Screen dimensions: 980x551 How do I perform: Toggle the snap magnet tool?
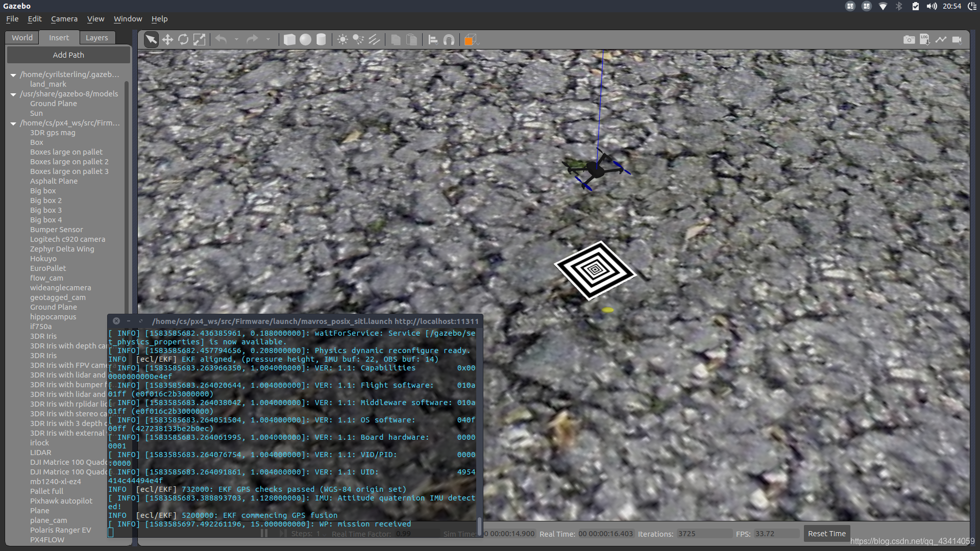pyautogui.click(x=449, y=40)
